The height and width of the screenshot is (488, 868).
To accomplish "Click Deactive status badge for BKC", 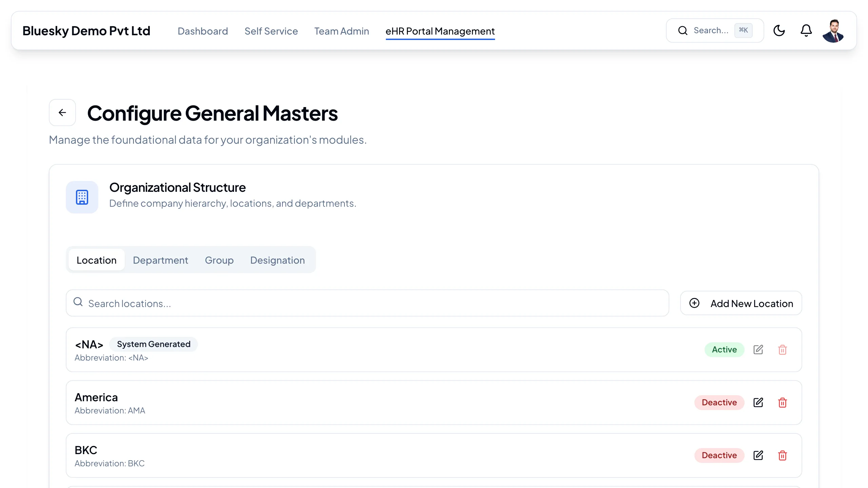I will click(x=719, y=455).
